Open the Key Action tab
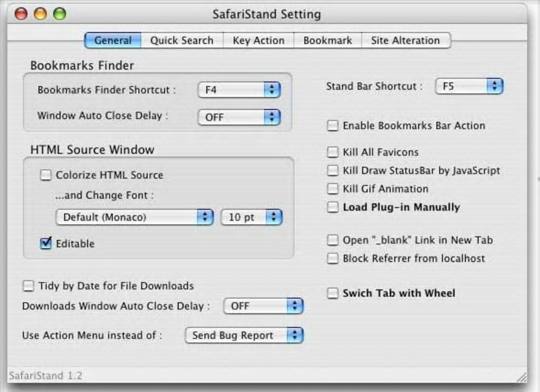 click(x=258, y=41)
